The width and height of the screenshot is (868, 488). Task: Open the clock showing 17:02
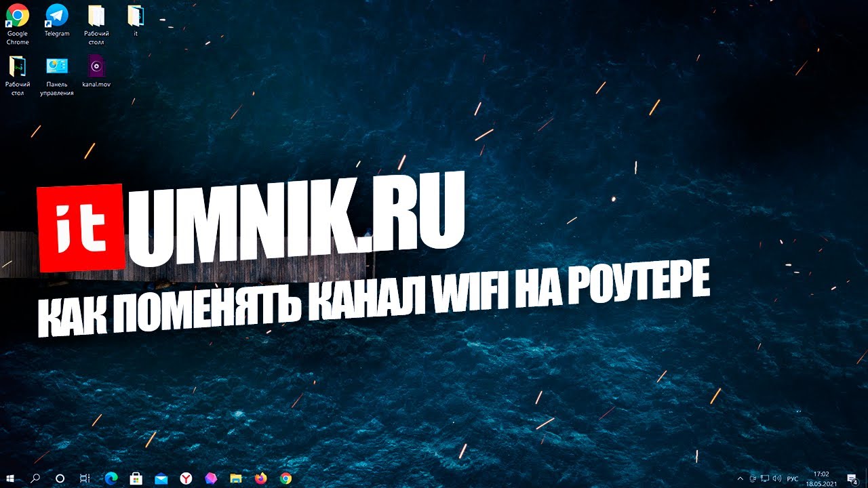point(820,479)
